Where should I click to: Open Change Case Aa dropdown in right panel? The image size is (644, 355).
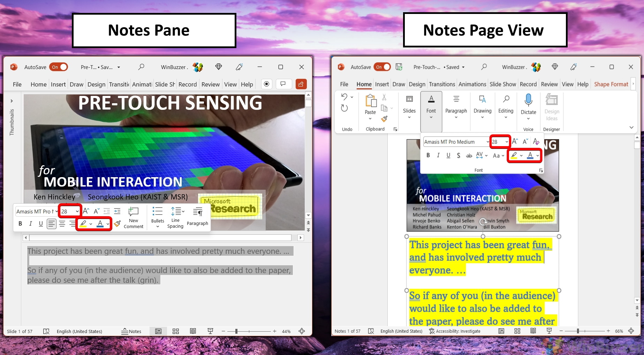[x=499, y=156]
